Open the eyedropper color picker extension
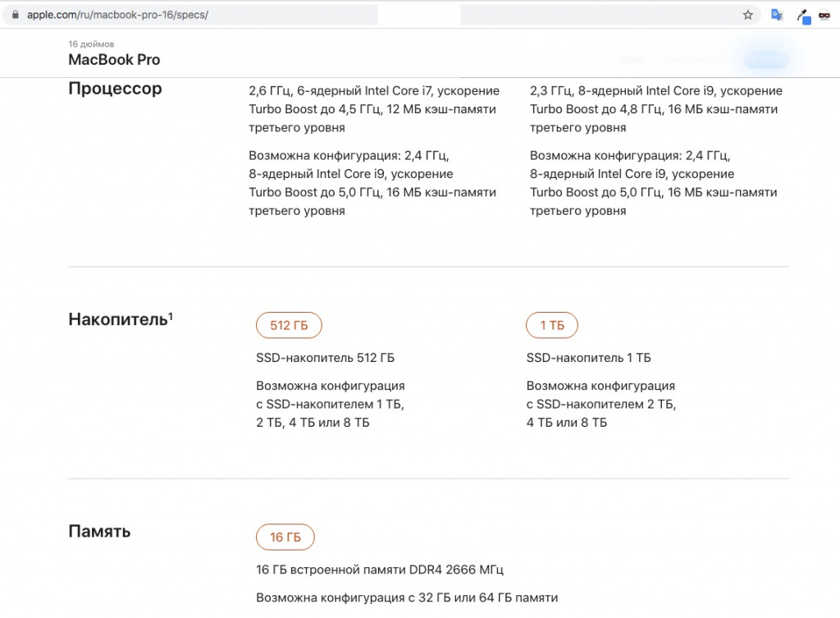The height and width of the screenshot is (618, 840). click(802, 14)
